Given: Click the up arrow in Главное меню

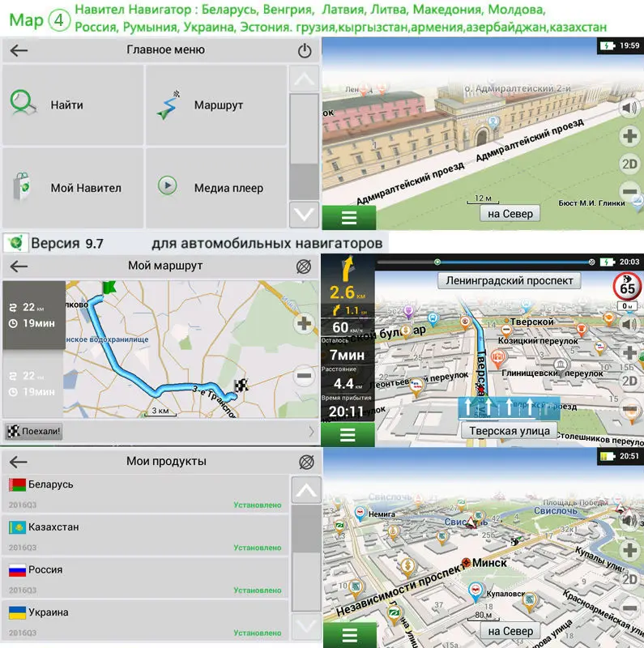Looking at the screenshot, I should (305, 79).
